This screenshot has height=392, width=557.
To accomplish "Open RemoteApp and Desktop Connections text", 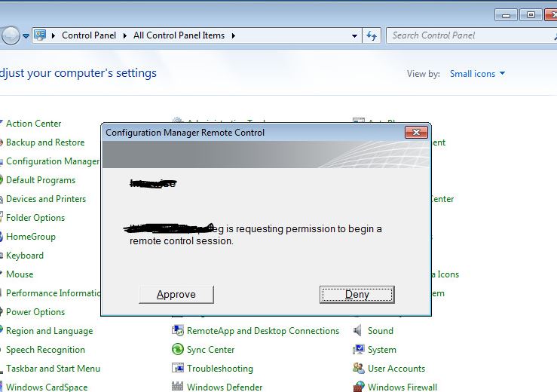I will (263, 330).
